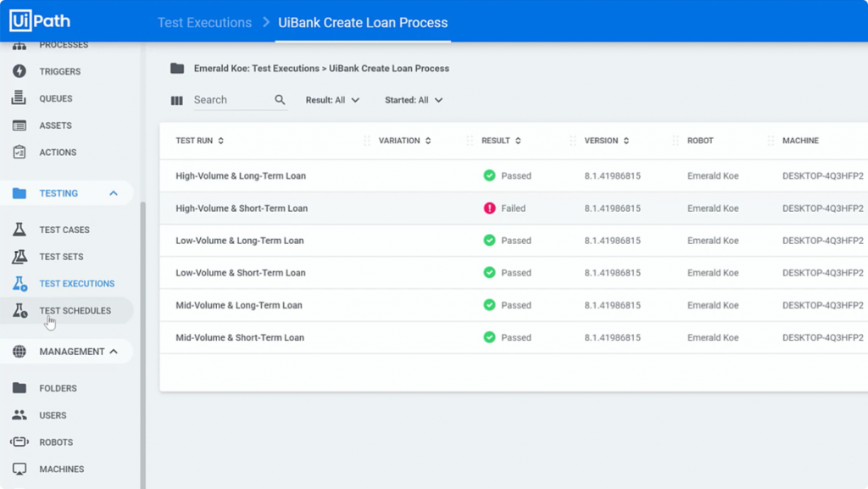Click column resize handle before Variation header

(366, 141)
